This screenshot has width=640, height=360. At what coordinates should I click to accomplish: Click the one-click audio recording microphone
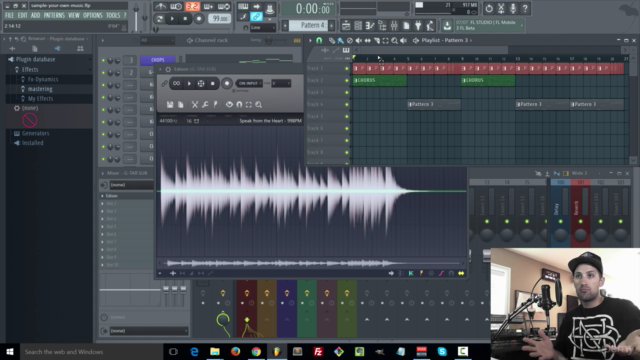pos(513,8)
